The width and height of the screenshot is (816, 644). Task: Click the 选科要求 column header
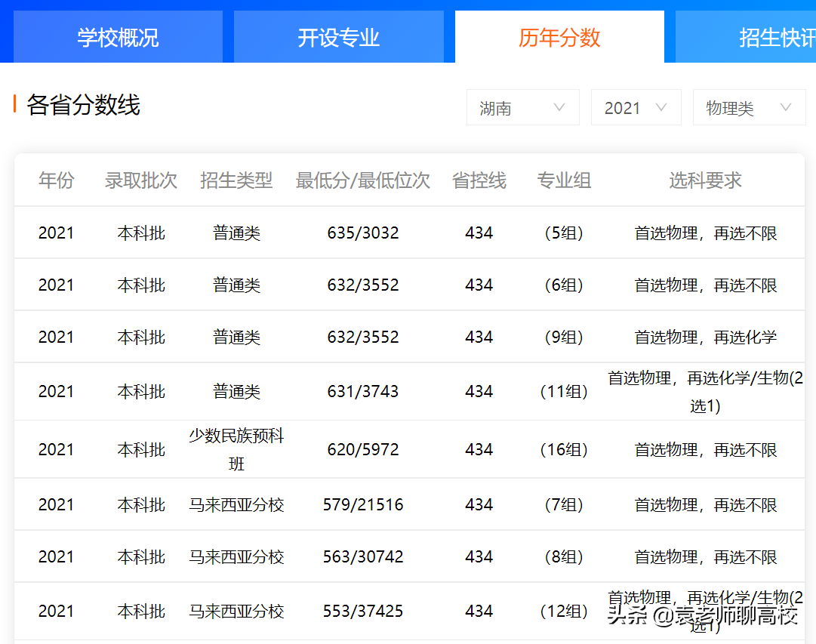(x=704, y=180)
